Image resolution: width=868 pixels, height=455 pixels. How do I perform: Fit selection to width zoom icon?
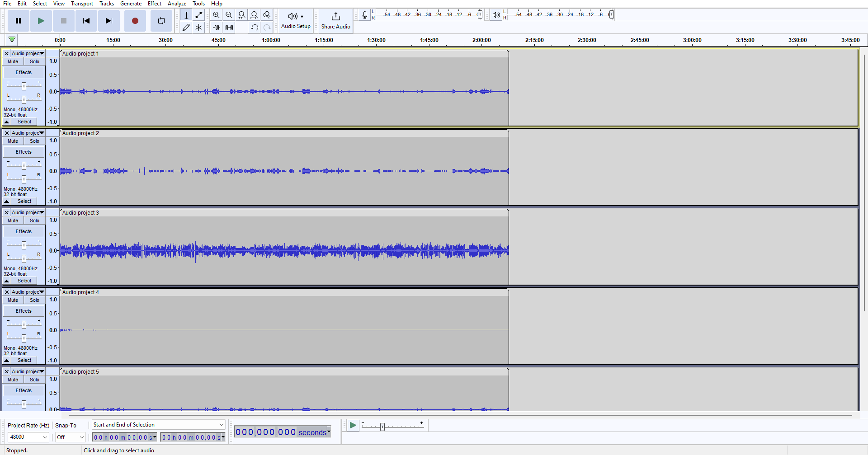click(242, 15)
